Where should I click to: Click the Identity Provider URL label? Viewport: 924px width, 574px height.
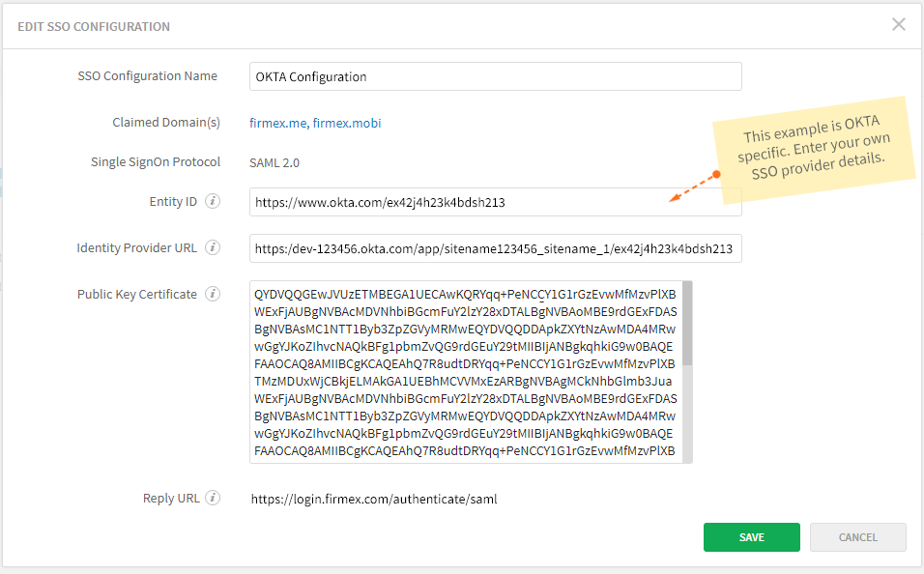tap(136, 248)
